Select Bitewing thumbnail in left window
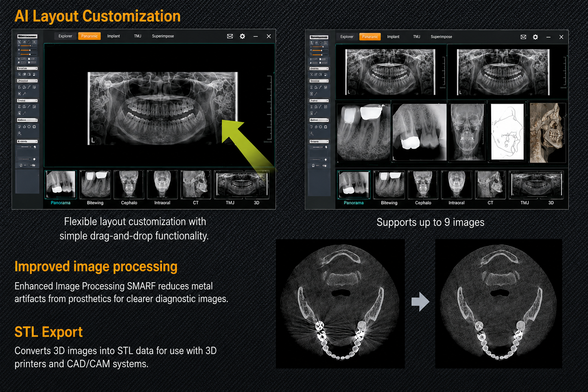 (x=95, y=184)
